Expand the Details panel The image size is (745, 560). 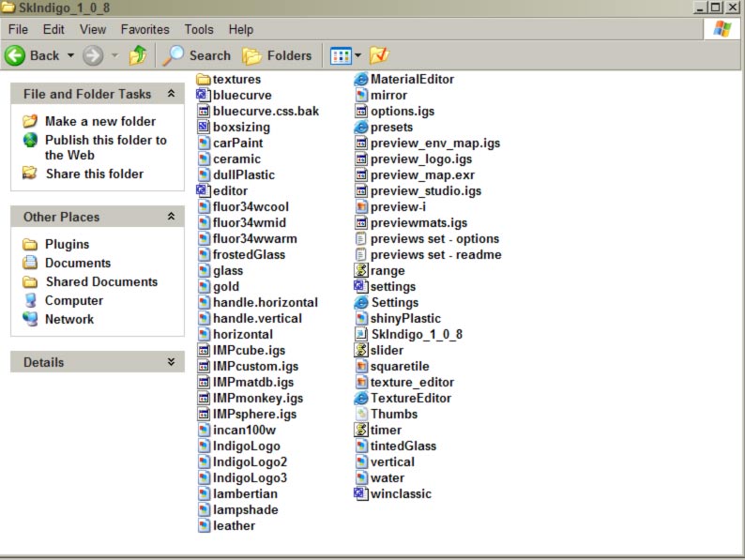tap(171, 362)
